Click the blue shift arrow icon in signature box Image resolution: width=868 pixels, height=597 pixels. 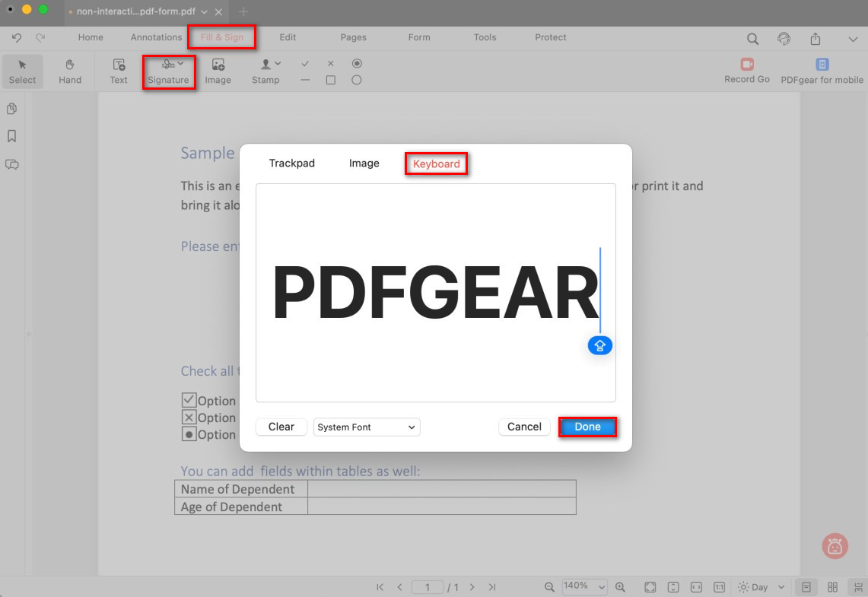click(x=599, y=345)
